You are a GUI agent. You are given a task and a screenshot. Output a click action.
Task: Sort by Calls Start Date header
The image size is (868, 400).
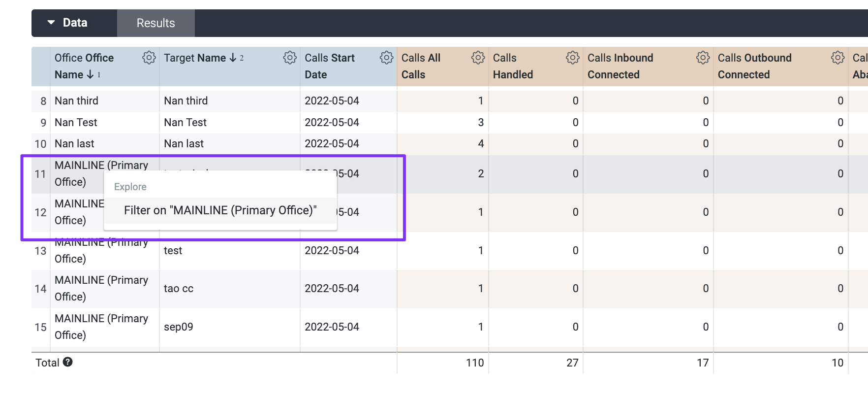point(330,66)
